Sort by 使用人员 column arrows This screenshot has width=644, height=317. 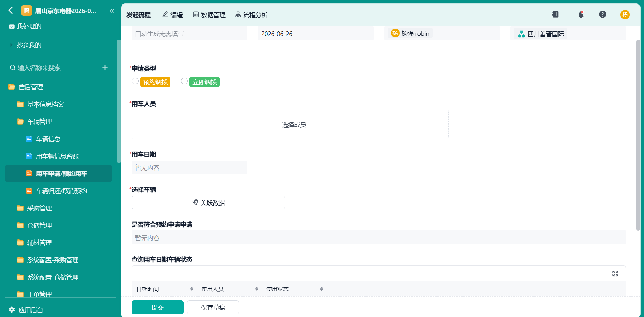pos(257,289)
